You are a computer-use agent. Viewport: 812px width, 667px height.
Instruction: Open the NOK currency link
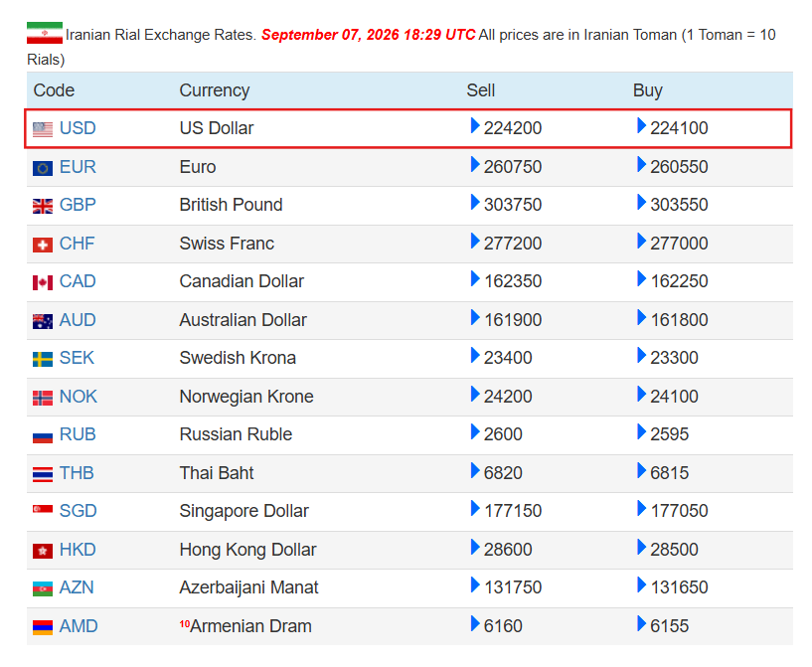point(79,397)
